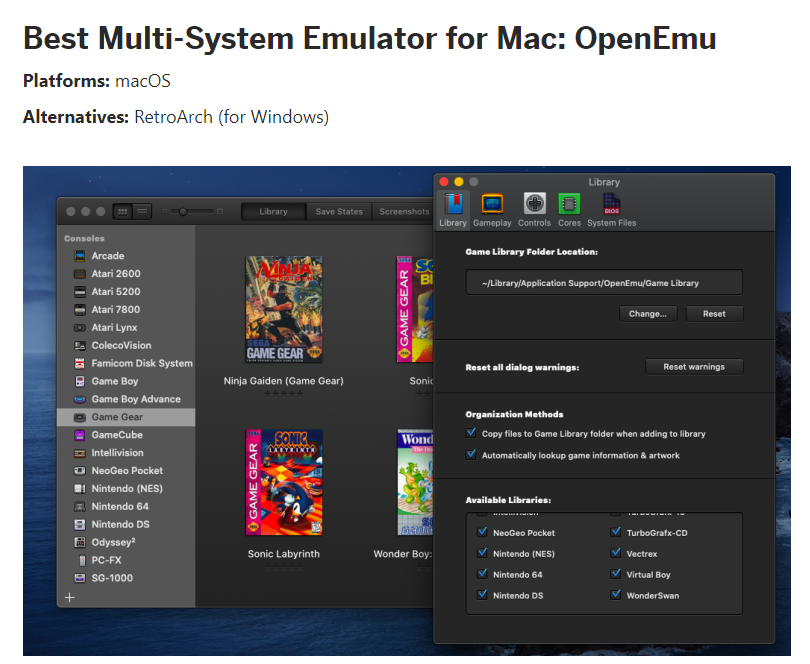Uncheck Vectrex library checkbox

click(x=616, y=553)
